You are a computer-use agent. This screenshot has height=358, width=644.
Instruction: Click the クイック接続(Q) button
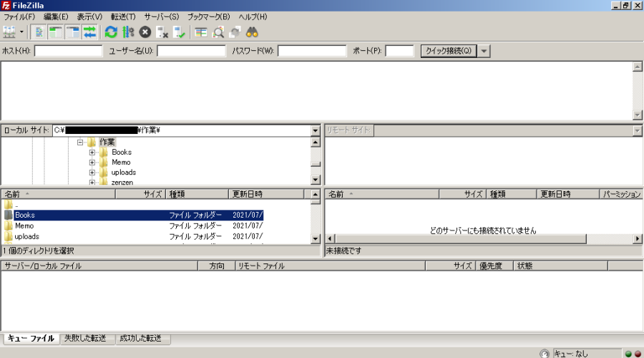coord(449,51)
